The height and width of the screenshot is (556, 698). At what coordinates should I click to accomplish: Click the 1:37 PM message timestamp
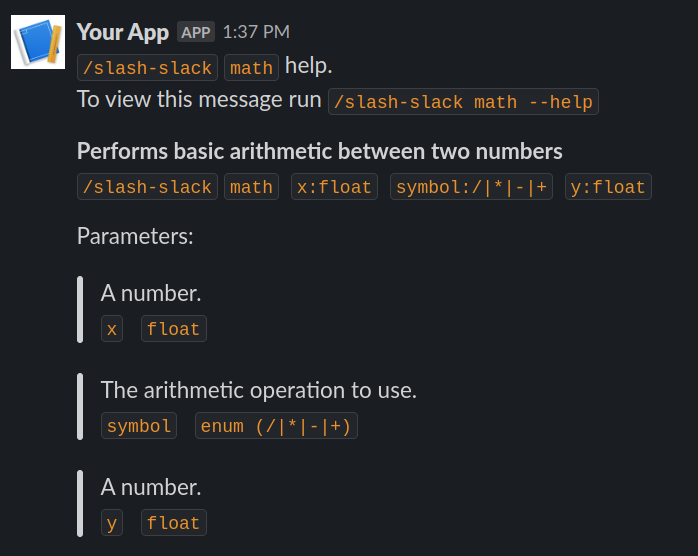256,32
